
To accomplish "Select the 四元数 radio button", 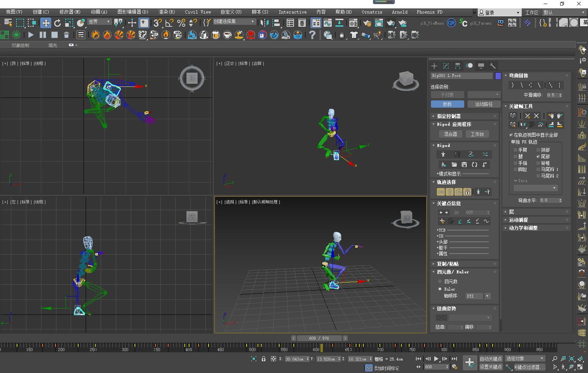I will tap(440, 281).
